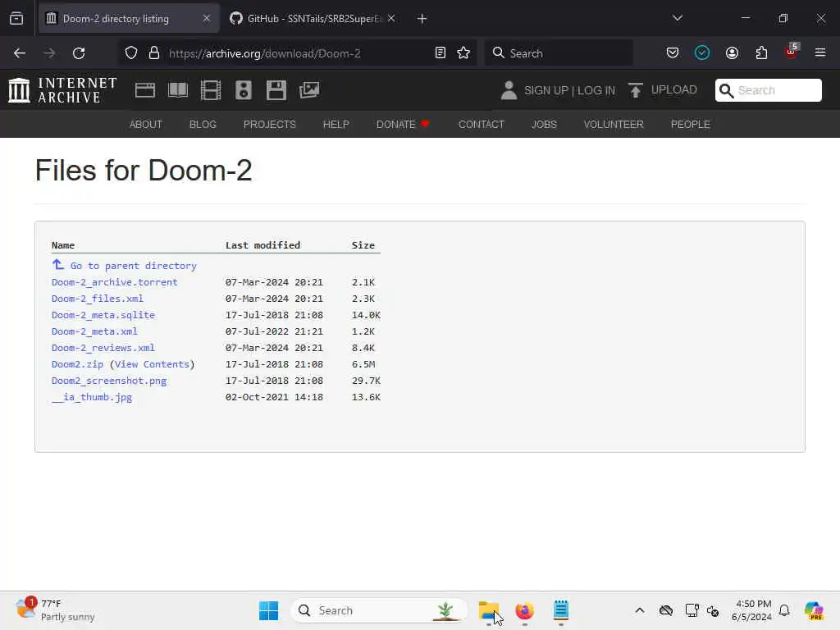Open Doom-2_reviews.xml
The height and width of the screenshot is (630, 840).
(x=103, y=348)
